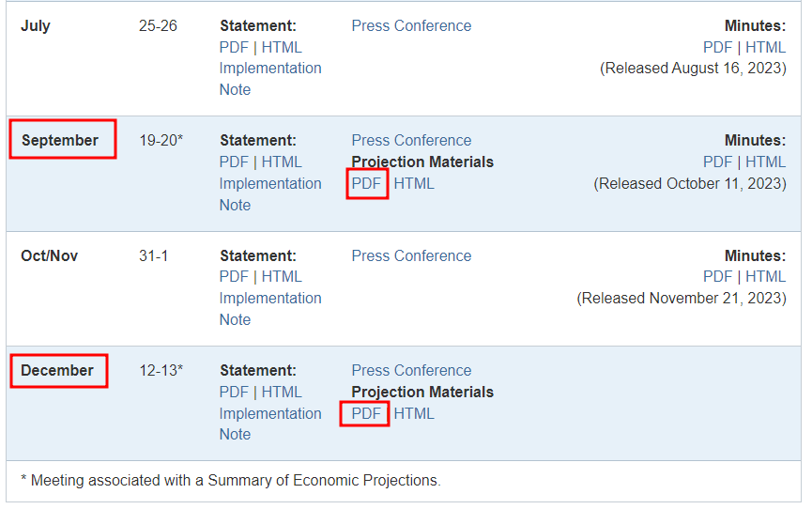Screen dimensions: 812x509
Task: Open December Press Conference link
Action: pyautogui.click(x=411, y=371)
